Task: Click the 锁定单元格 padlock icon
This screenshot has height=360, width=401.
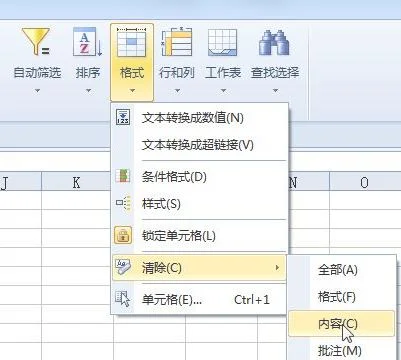Action: pos(123,235)
